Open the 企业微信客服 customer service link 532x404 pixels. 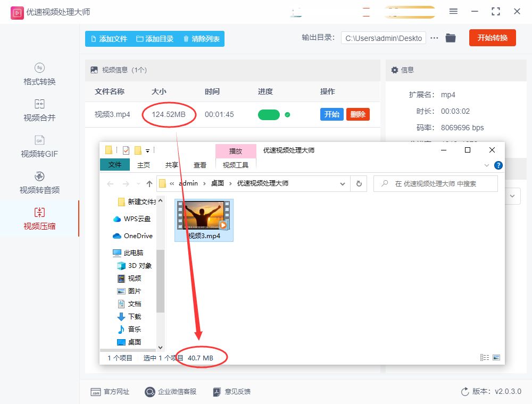171,392
